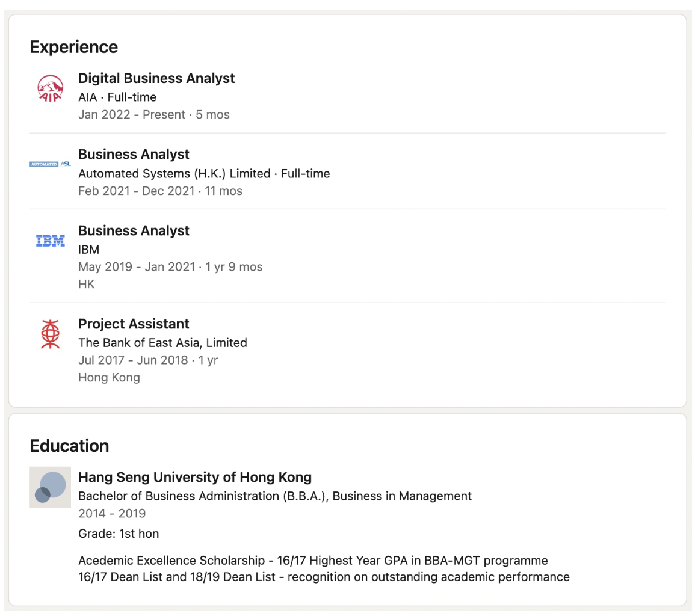Select "Feb 2021 - Dec 2021 · 11 mos"
Screen dimensions: 698x616
point(160,191)
